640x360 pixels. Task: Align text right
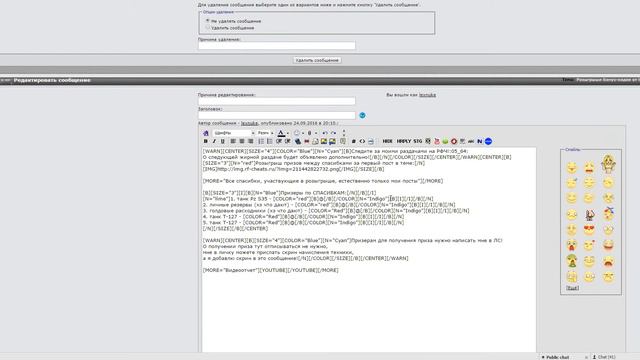click(x=250, y=141)
